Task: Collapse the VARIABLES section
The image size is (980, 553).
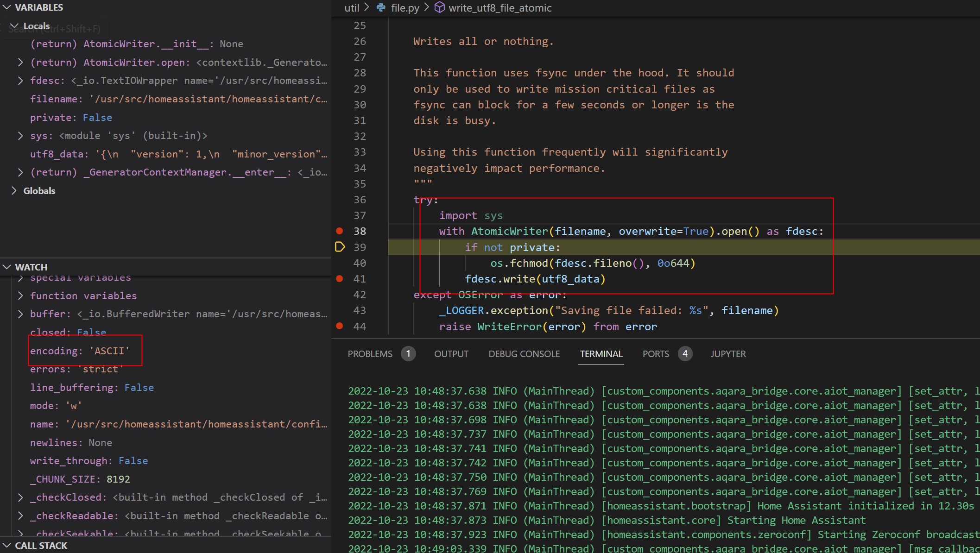Action: 7,7
